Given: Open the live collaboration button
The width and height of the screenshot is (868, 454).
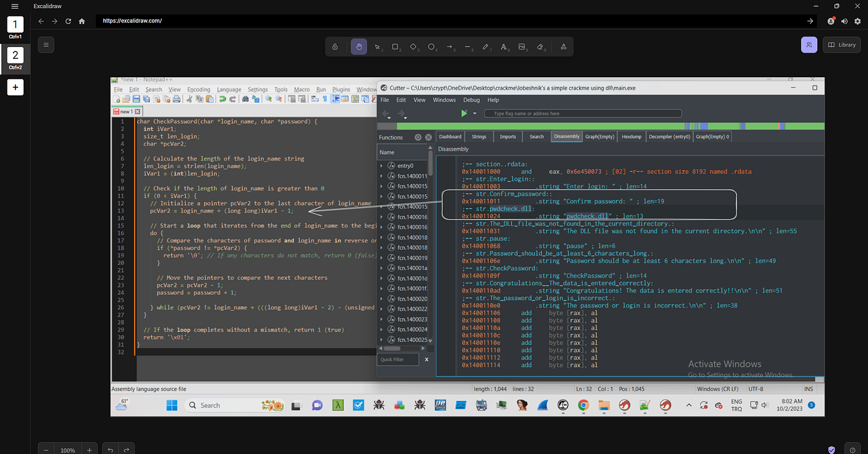Looking at the screenshot, I should click(x=809, y=45).
